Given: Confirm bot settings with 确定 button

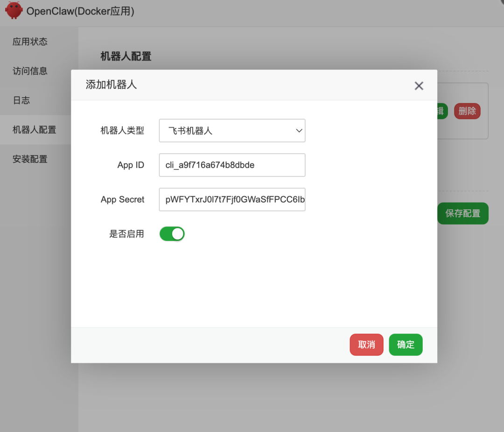Looking at the screenshot, I should click(x=406, y=345).
